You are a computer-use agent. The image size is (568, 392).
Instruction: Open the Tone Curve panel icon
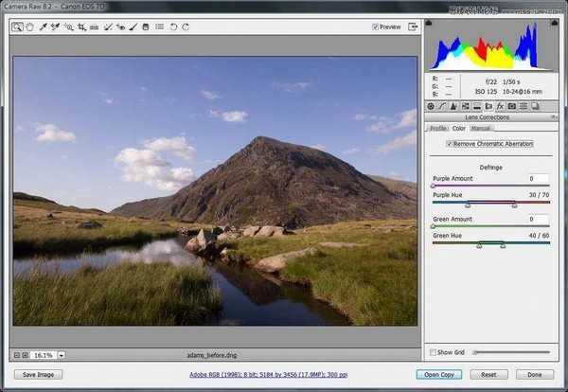click(443, 106)
